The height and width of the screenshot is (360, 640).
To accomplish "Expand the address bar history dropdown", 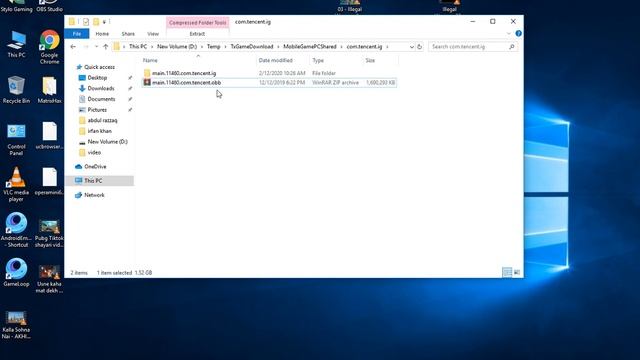I will [x=411, y=47].
